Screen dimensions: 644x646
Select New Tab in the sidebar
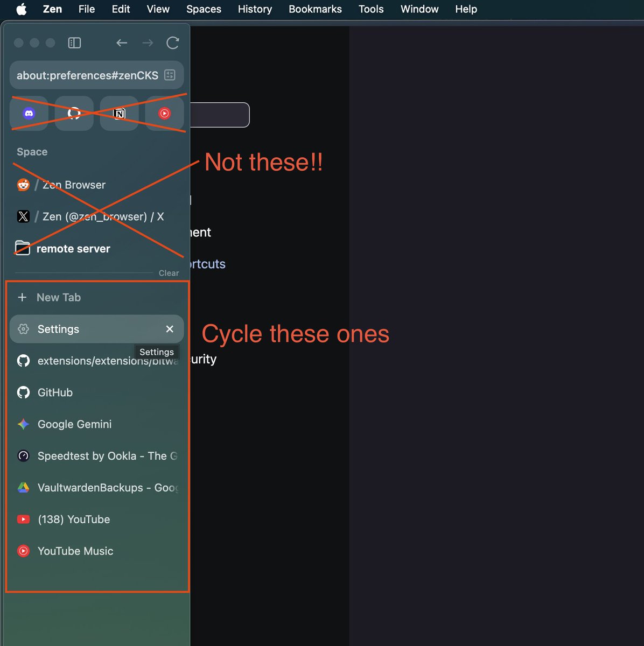coord(59,297)
